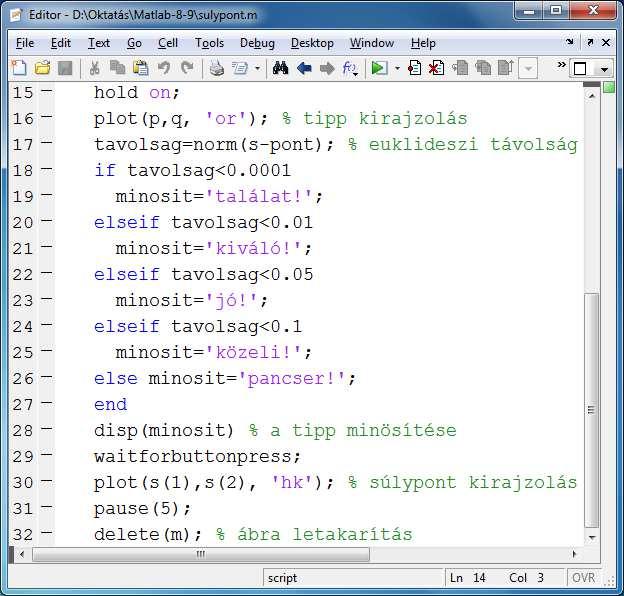
Task: Place cursor in 'waitforbuttonpress;' on line 29
Action: pos(197,456)
